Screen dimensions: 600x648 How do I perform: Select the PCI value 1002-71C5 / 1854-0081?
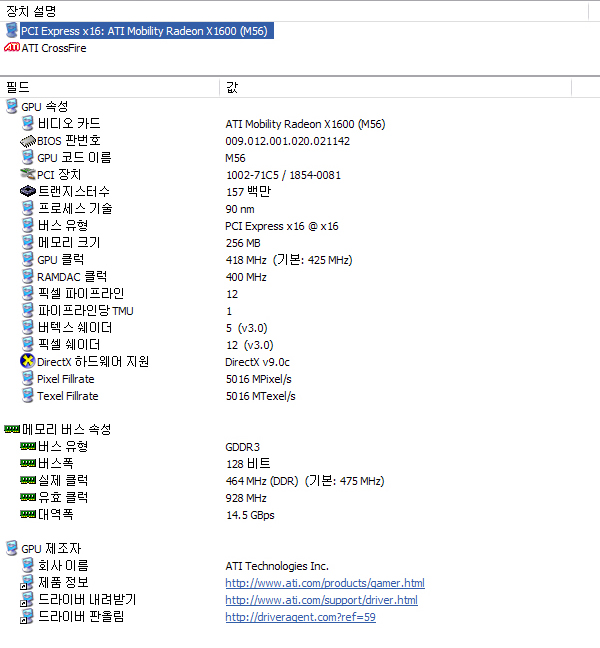283,175
